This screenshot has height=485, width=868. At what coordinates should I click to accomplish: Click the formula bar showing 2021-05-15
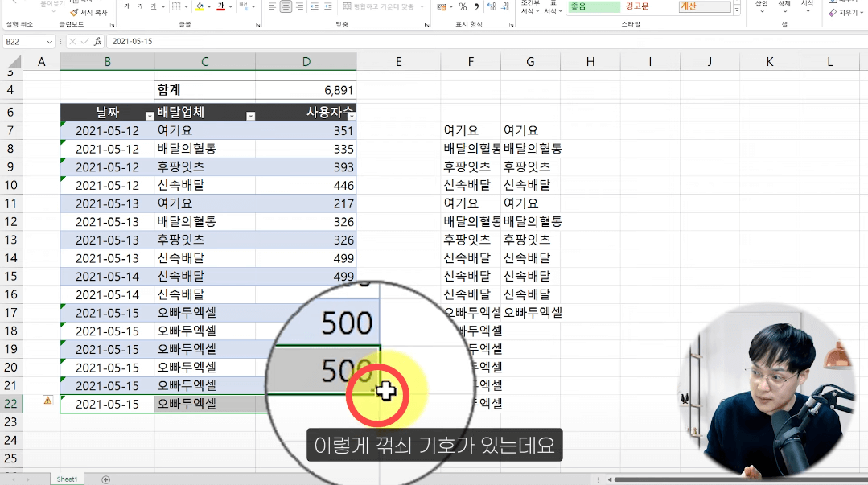pyautogui.click(x=486, y=41)
